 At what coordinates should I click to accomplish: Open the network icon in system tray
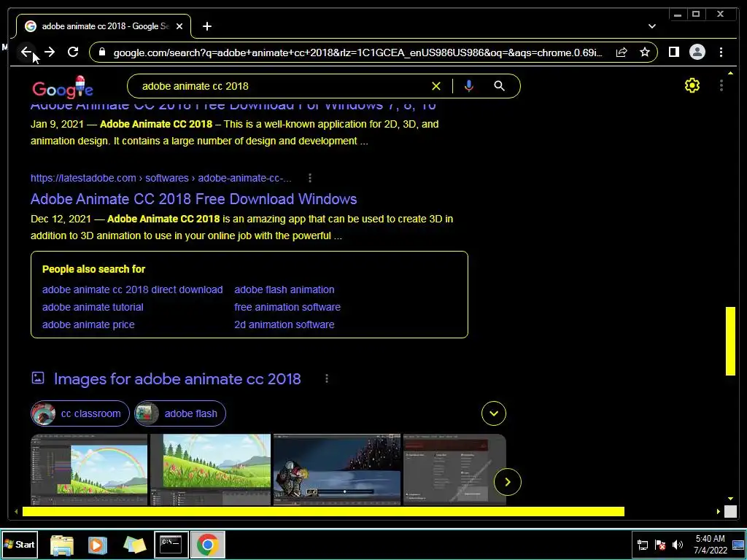click(643, 545)
